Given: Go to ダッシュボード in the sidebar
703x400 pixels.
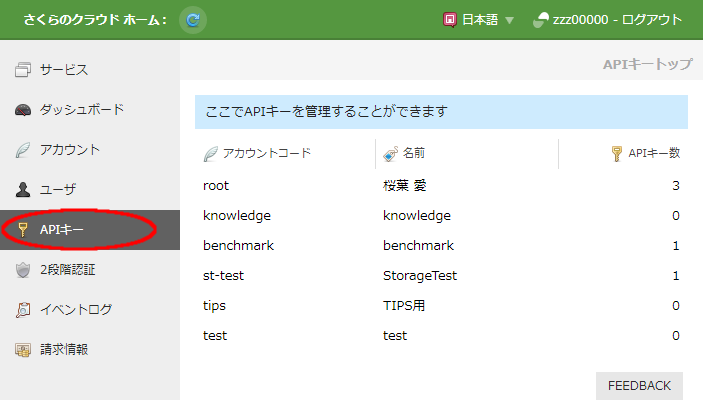Looking at the screenshot, I should 81,110.
